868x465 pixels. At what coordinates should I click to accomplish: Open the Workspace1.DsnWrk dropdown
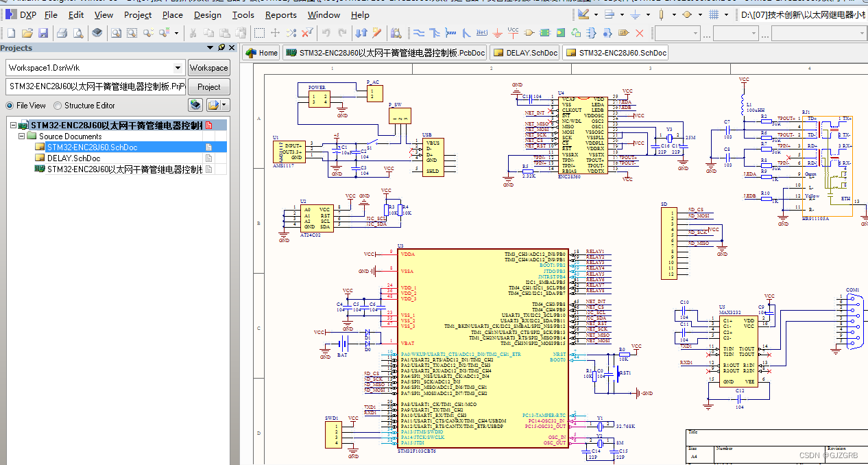[x=178, y=68]
